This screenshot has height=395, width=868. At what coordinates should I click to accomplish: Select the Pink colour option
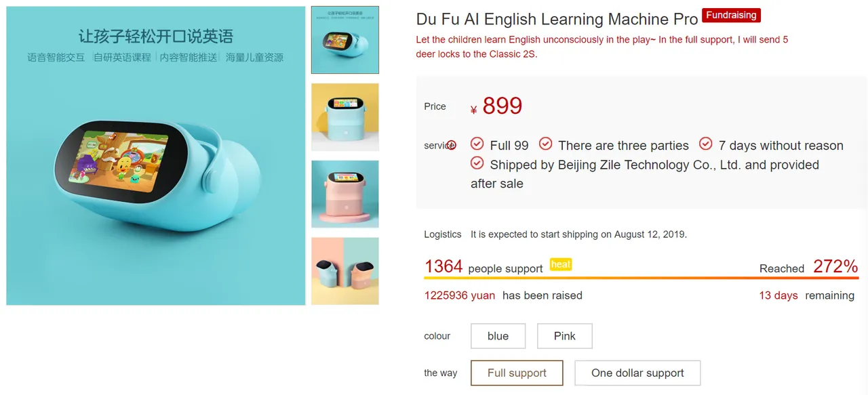(564, 336)
